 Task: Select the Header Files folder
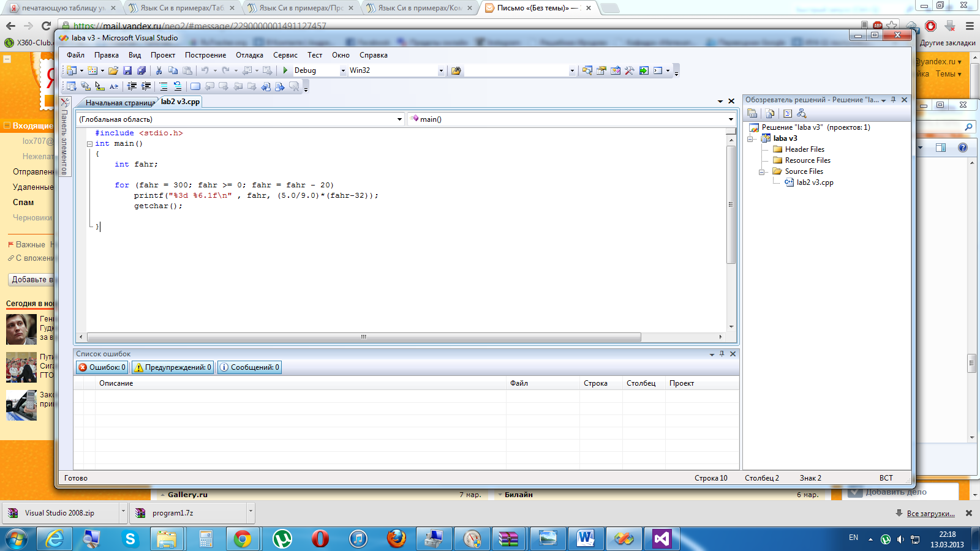click(x=805, y=149)
